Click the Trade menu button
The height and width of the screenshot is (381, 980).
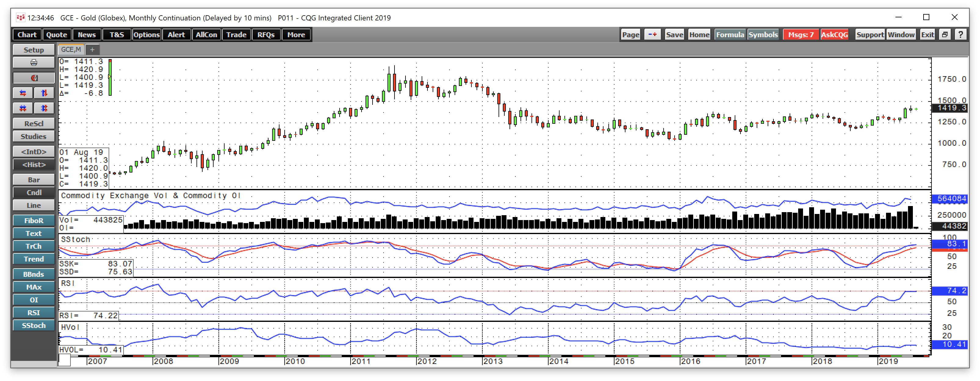click(236, 35)
